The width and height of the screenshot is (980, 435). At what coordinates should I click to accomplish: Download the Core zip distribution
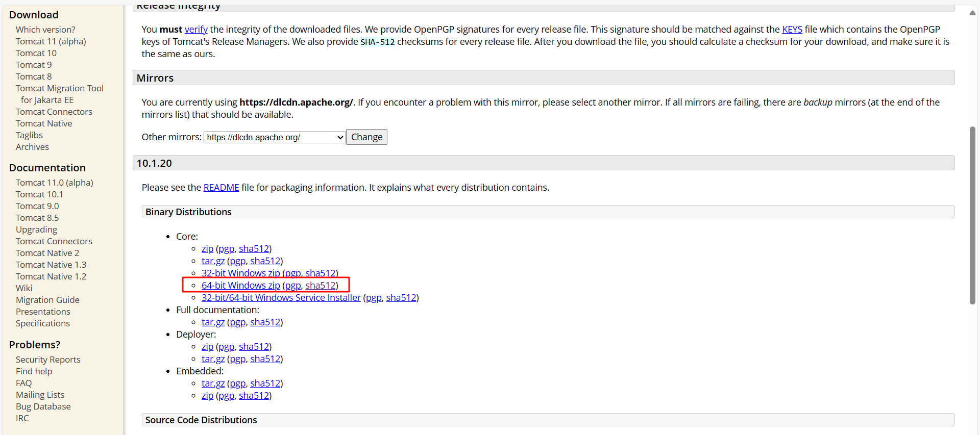click(x=207, y=249)
